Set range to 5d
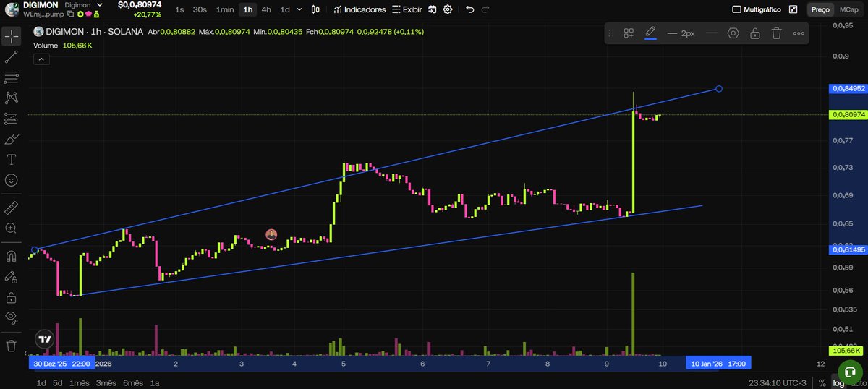 58,382
